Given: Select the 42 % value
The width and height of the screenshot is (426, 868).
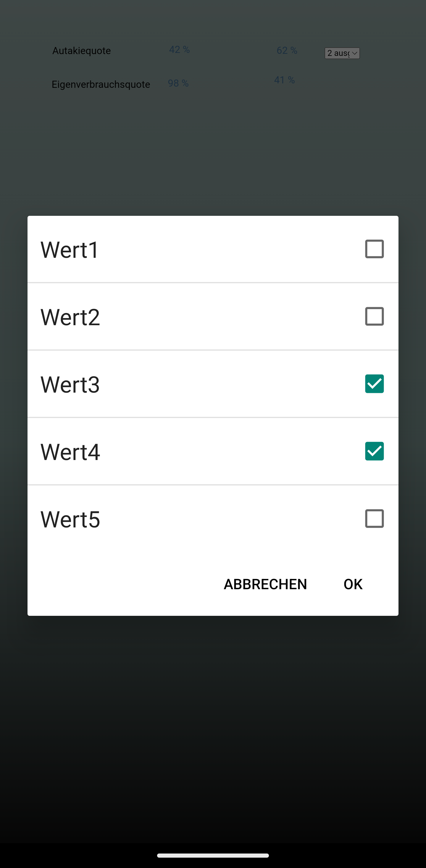Looking at the screenshot, I should (x=179, y=50).
